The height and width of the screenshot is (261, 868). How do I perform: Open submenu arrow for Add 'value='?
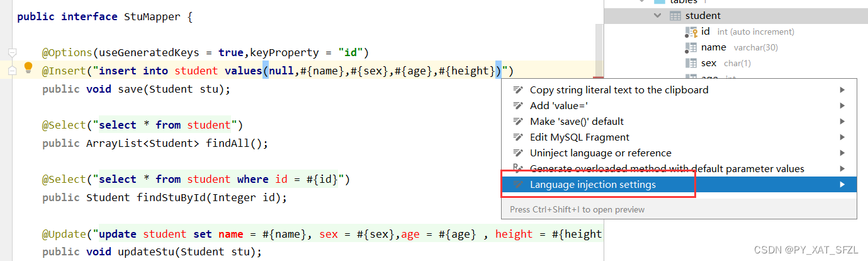coord(842,106)
